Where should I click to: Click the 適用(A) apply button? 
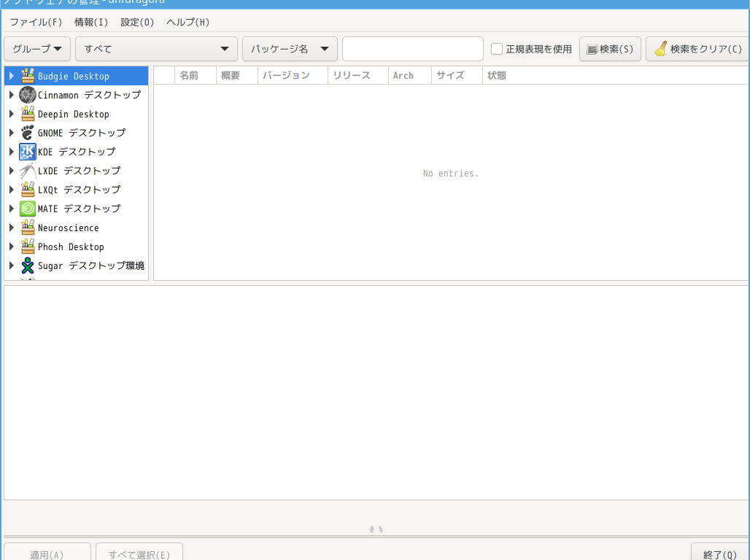click(x=47, y=552)
